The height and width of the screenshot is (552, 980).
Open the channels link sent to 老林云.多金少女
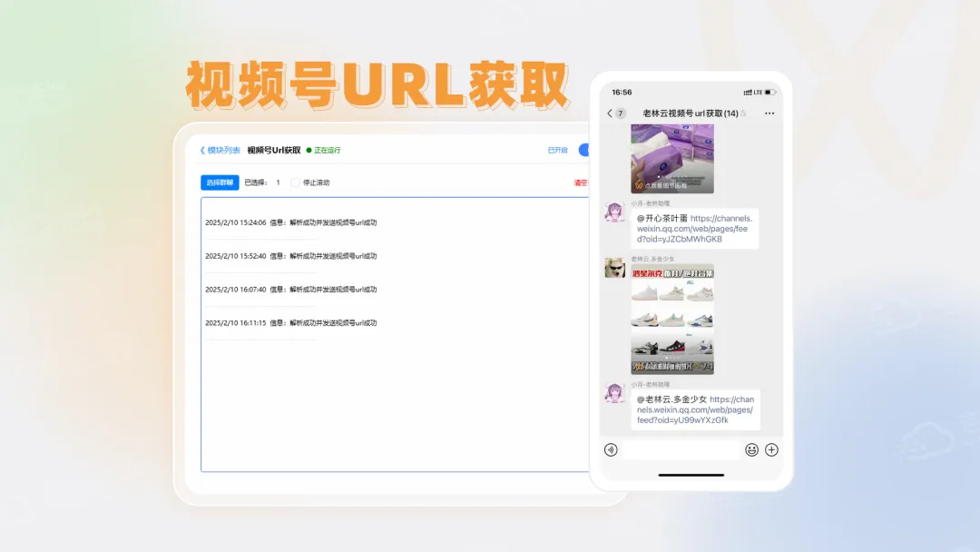pos(695,409)
